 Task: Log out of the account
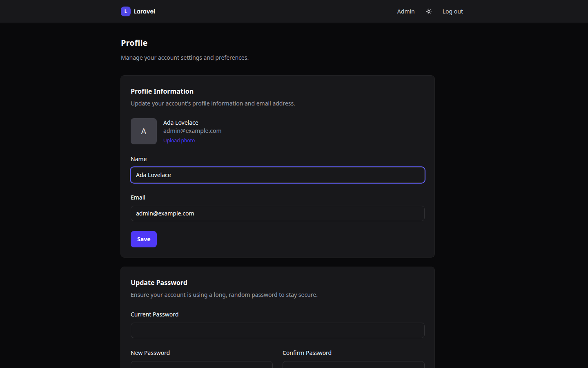click(x=453, y=11)
